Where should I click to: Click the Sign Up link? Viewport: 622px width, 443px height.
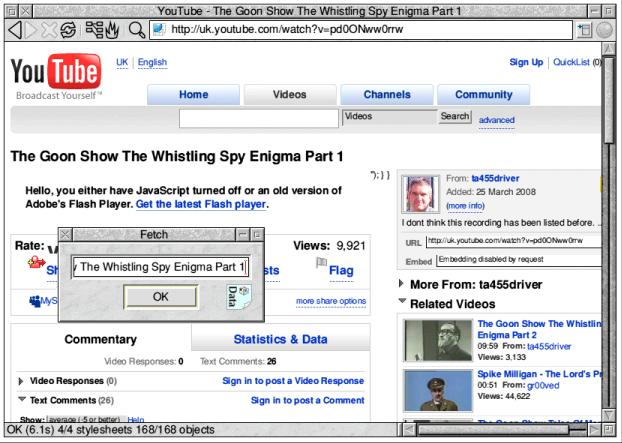[527, 62]
